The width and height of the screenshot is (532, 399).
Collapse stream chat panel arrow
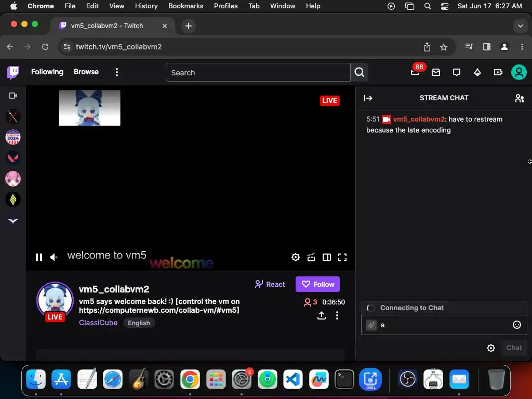coord(368,98)
